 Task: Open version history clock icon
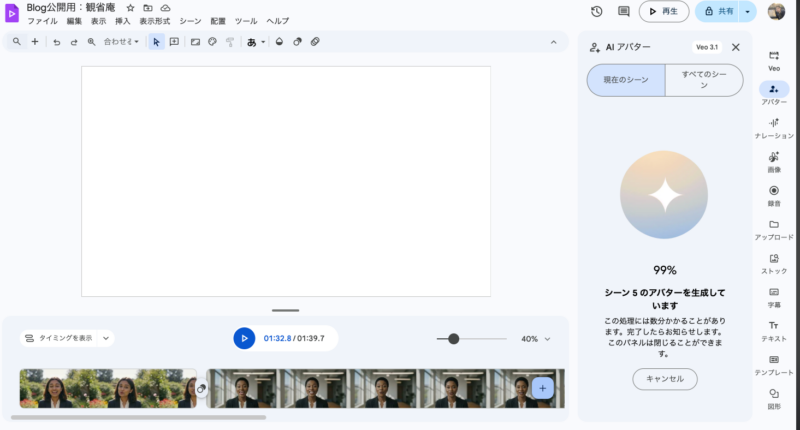coord(596,11)
